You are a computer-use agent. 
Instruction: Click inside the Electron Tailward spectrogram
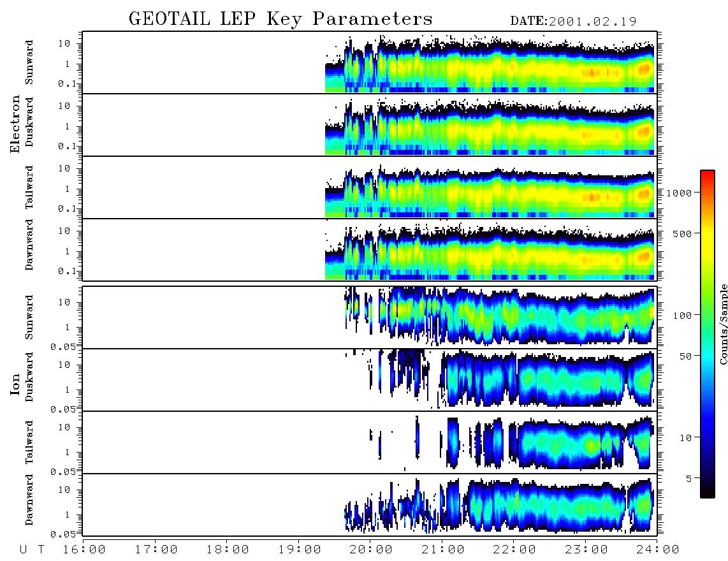370,187
